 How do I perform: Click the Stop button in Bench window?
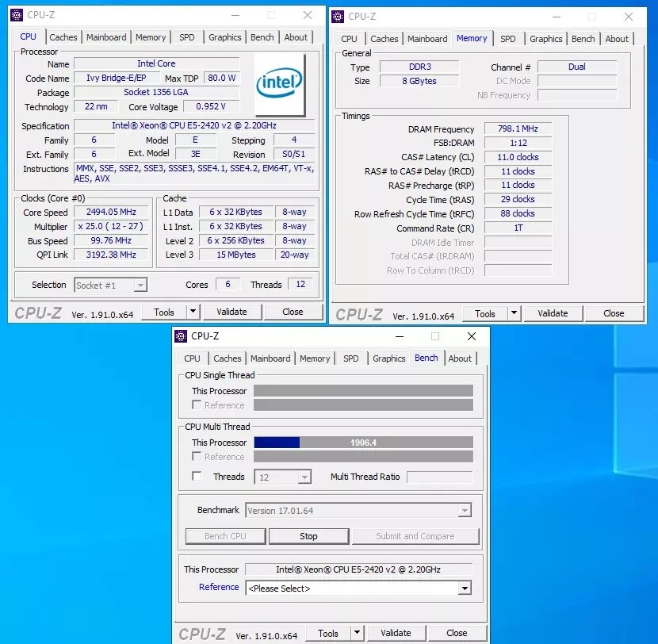tap(308, 536)
